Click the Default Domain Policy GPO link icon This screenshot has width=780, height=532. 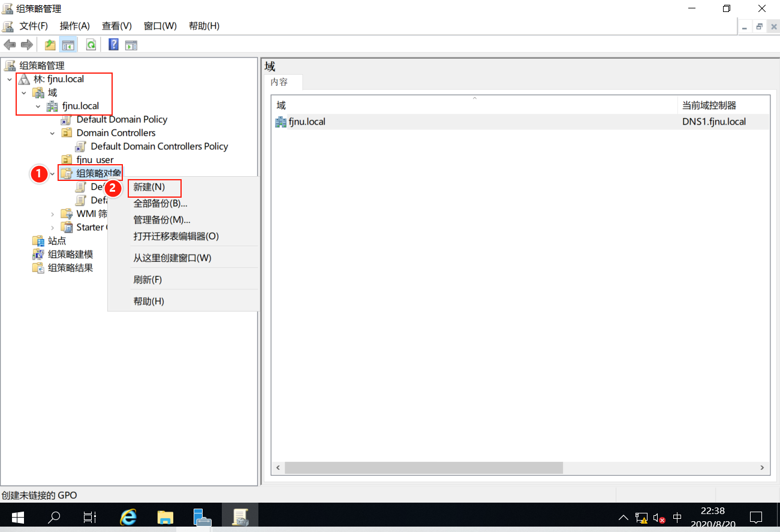point(67,120)
